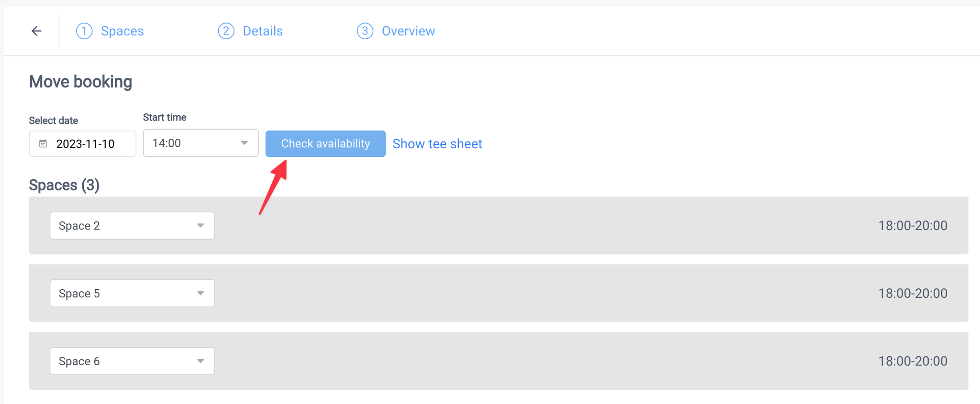Click the calendar icon in date field
Screen dimensions: 980x404
coord(43,143)
